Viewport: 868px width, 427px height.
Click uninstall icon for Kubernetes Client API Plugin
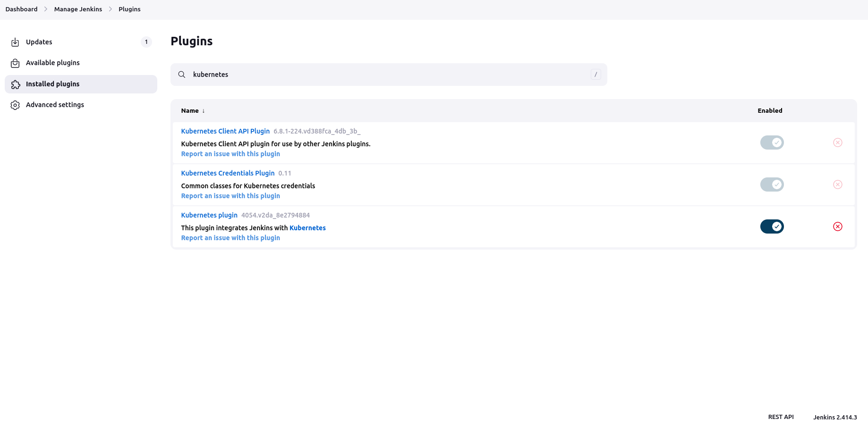click(837, 142)
